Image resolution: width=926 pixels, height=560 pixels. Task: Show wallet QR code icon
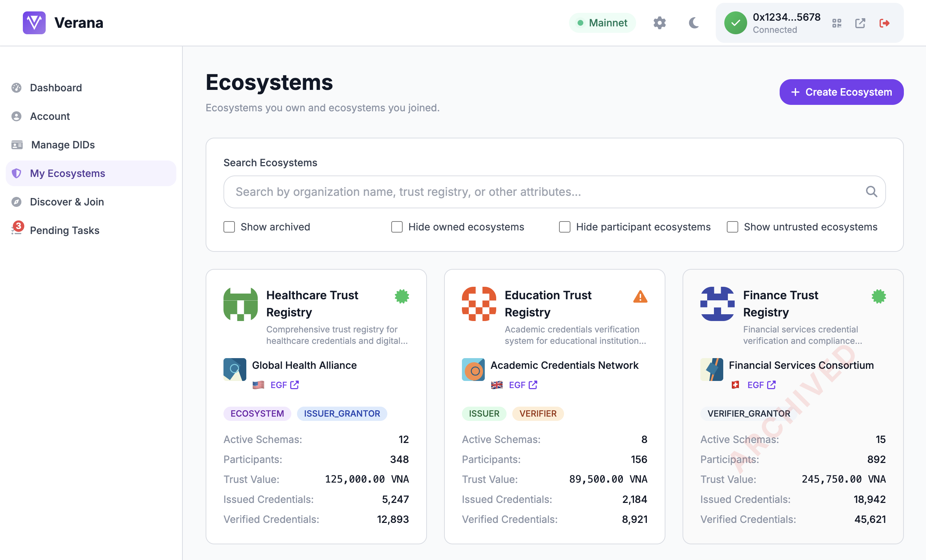[836, 23]
